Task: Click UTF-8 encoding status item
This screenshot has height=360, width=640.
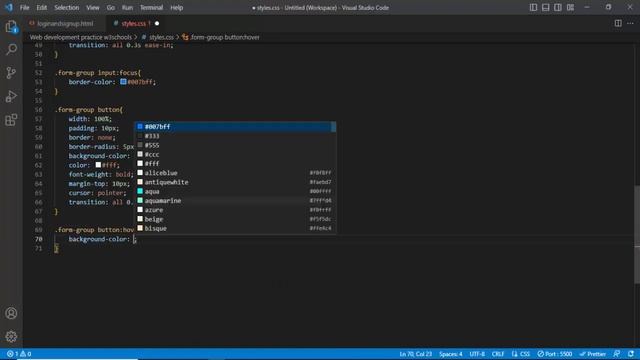Action: (477, 354)
